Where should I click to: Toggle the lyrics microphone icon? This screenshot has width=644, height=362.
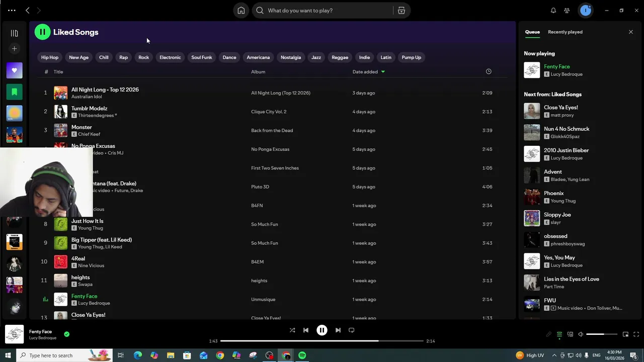click(549, 334)
